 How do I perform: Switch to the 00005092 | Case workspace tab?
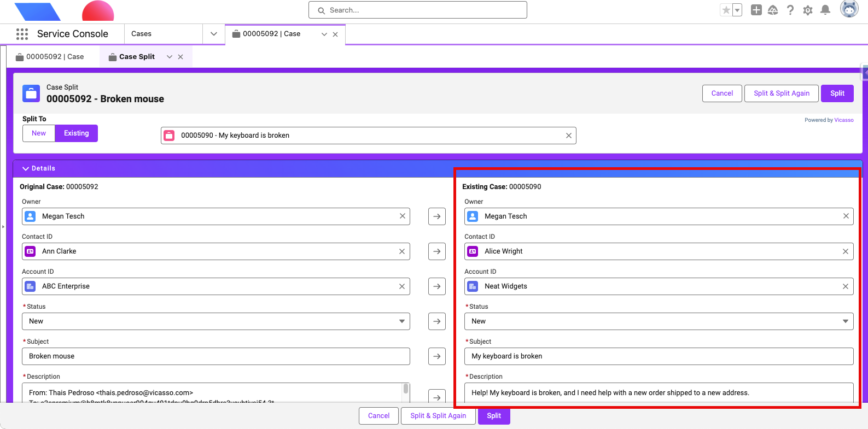pos(272,34)
